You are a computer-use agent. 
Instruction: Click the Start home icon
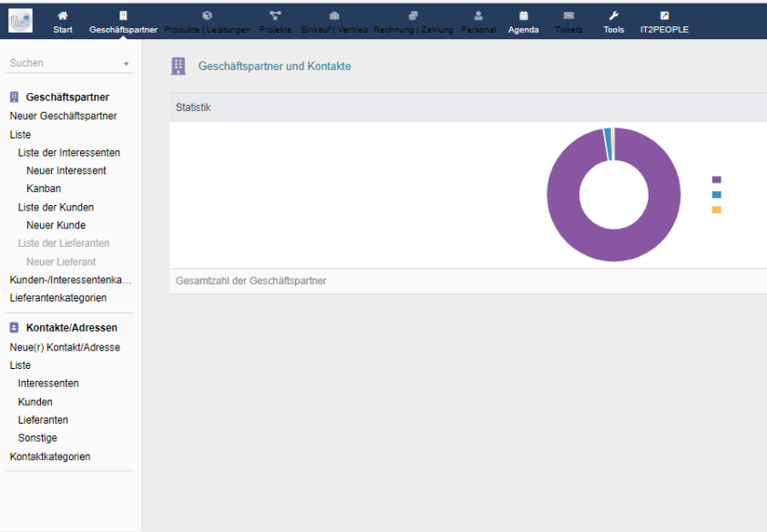(x=63, y=15)
